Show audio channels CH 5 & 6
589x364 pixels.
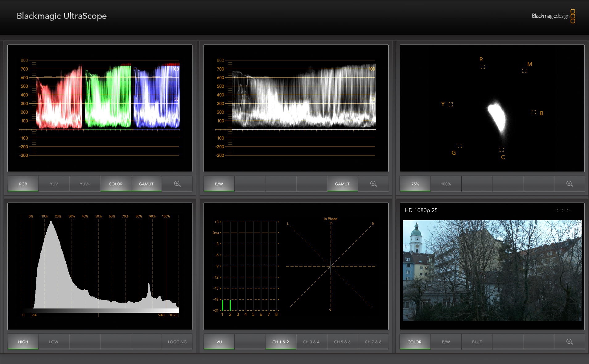pos(342,342)
